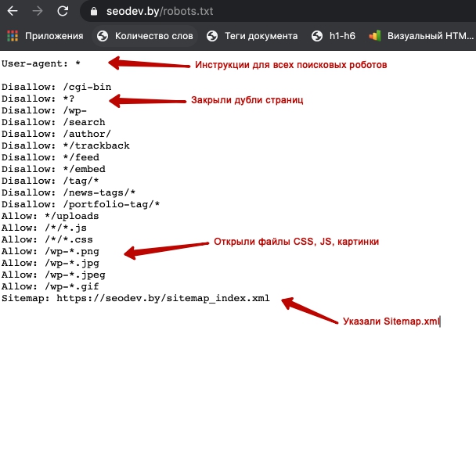Launch the Теги документа bookmark
The width and height of the screenshot is (476, 467).
252,36
